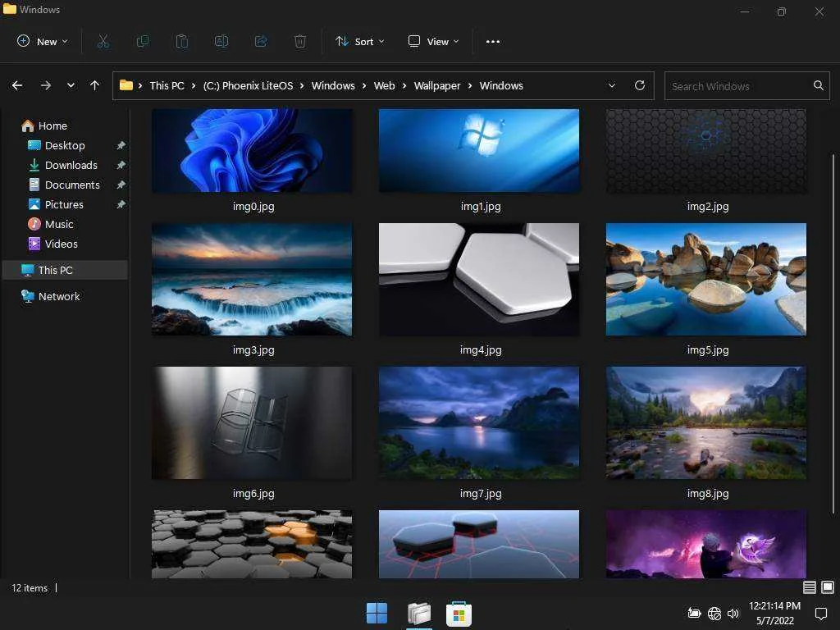This screenshot has height=630, width=840.
Task: Click the Copy icon in toolbar
Action: (143, 41)
